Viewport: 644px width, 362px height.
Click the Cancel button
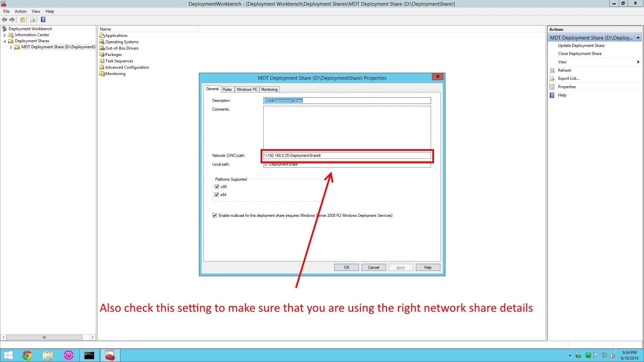point(374,267)
